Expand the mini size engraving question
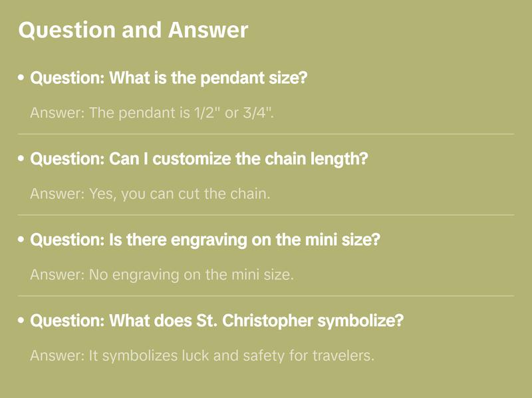The image size is (532, 398). point(205,240)
